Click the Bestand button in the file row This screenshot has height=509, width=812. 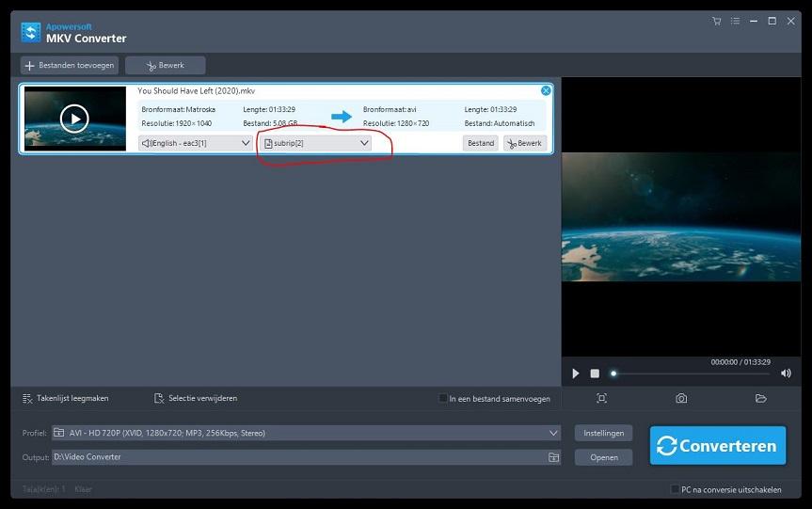(481, 143)
